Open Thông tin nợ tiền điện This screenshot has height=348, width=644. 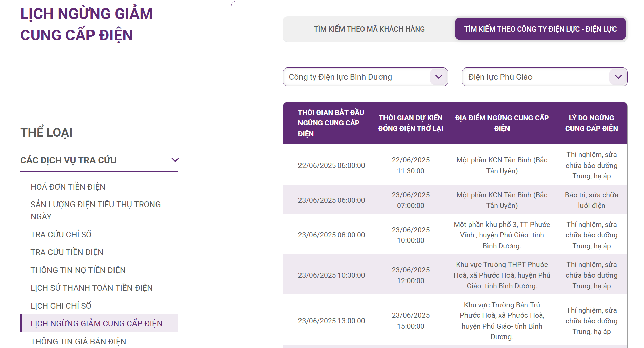click(x=78, y=270)
